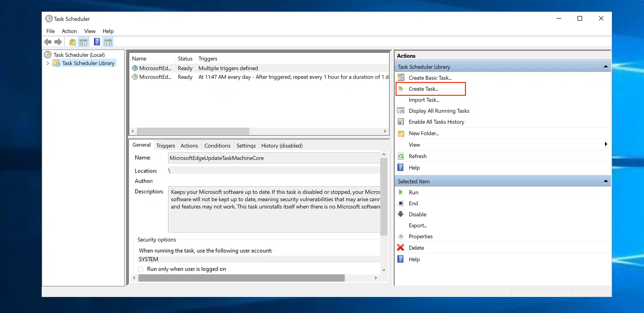Open the Action menu
The image size is (644, 313).
pyautogui.click(x=69, y=31)
